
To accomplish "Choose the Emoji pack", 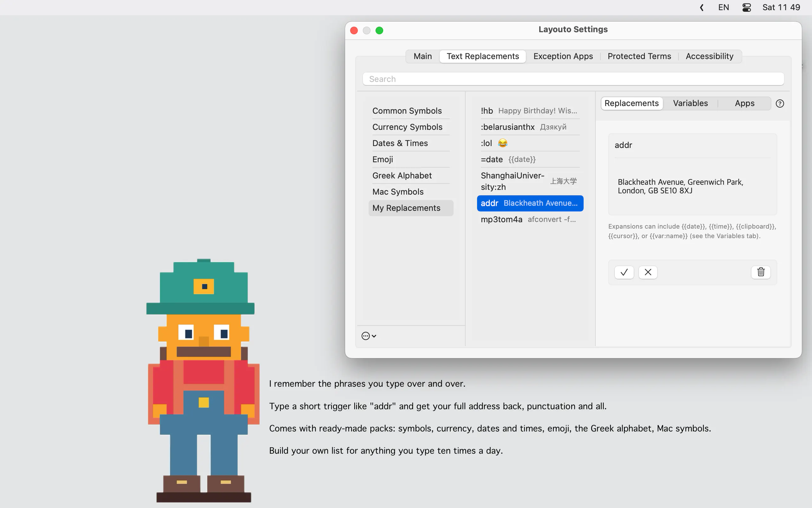I will [411, 159].
